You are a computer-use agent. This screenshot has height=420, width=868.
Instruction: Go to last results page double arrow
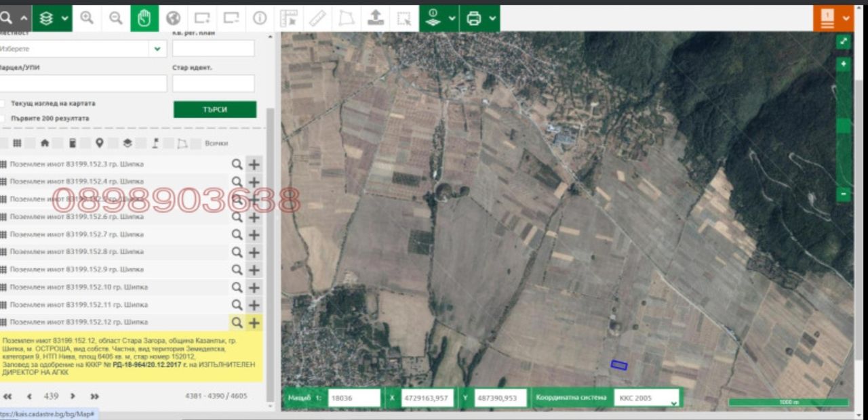[94, 396]
